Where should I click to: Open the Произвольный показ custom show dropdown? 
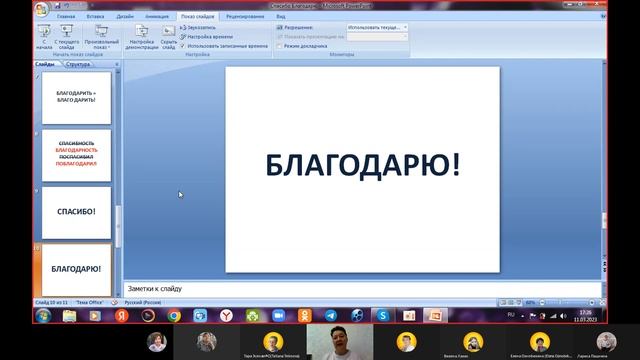(101, 37)
